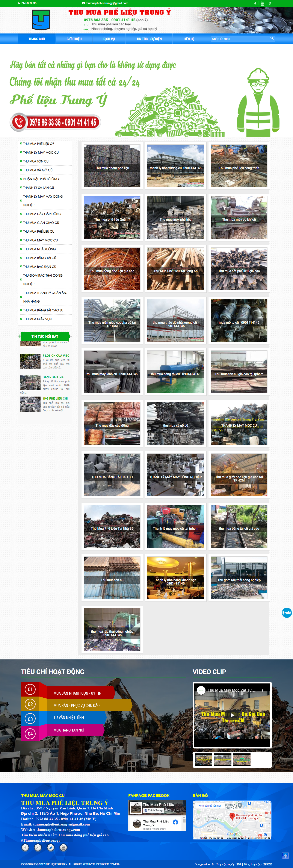Select the LIÊN HỆ navigation item
Image resolution: width=293 pixels, height=868 pixels.
point(189,39)
